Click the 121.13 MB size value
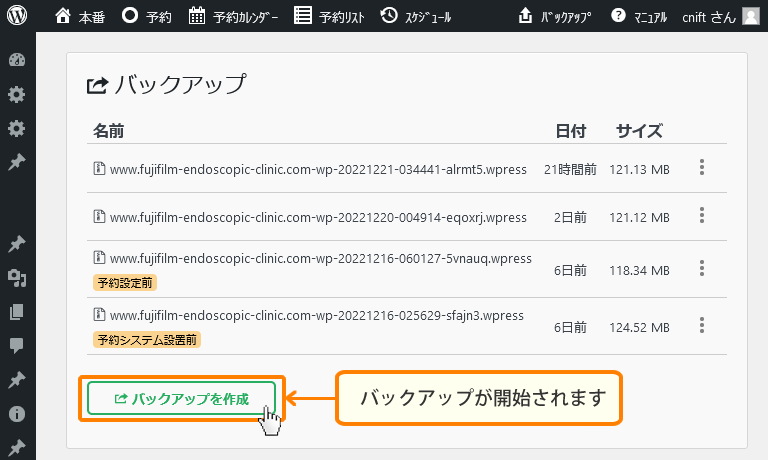 639,169
